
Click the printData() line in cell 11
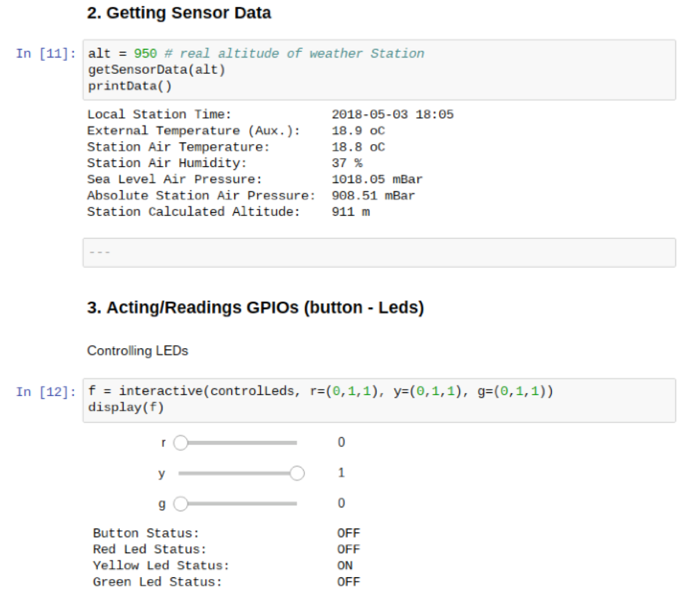tap(130, 86)
